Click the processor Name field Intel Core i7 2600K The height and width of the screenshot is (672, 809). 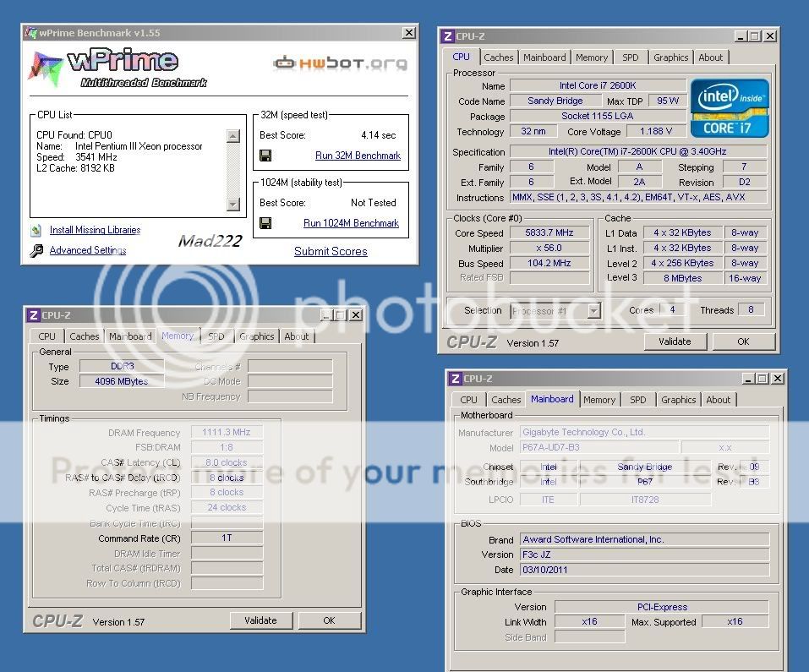[598, 85]
